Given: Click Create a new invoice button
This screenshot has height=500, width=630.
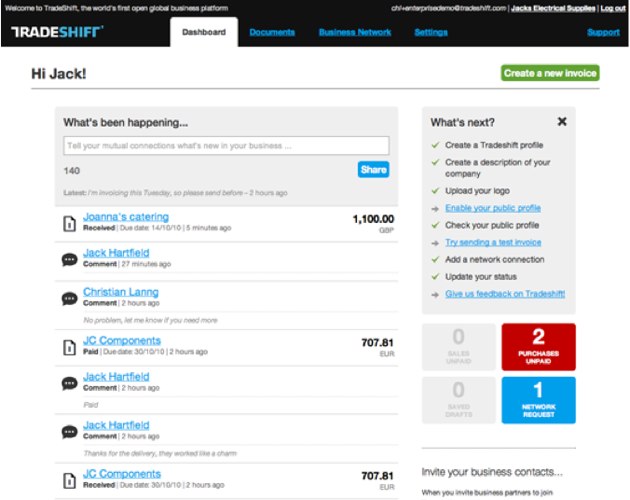Looking at the screenshot, I should 550,73.
